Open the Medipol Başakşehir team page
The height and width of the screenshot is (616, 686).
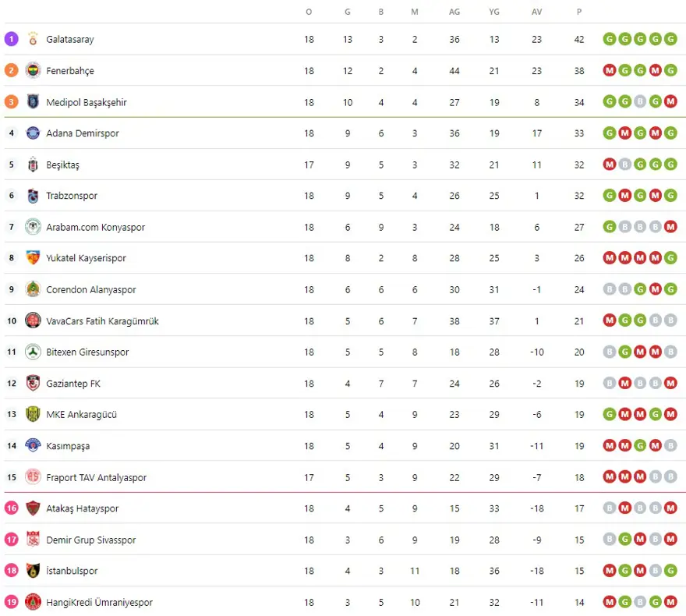pyautogui.click(x=86, y=102)
